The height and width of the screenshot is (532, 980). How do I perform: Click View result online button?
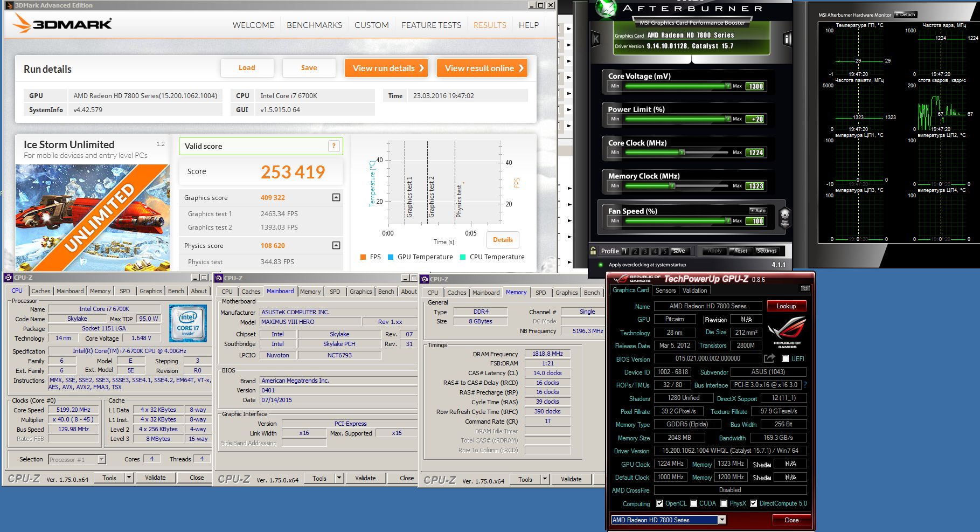[x=482, y=68]
